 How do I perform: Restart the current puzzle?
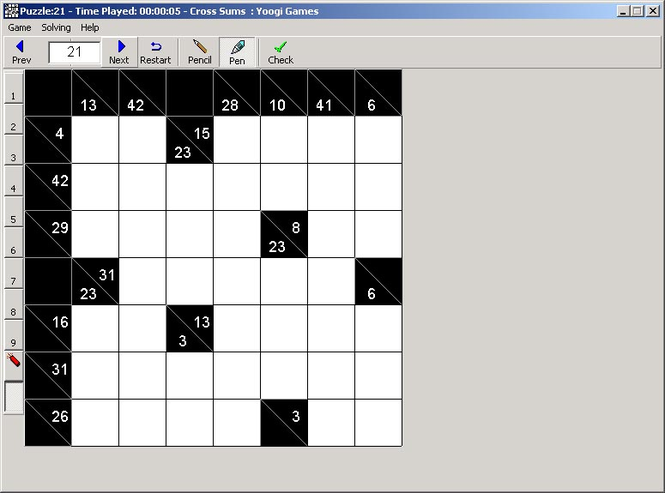pyautogui.click(x=155, y=52)
